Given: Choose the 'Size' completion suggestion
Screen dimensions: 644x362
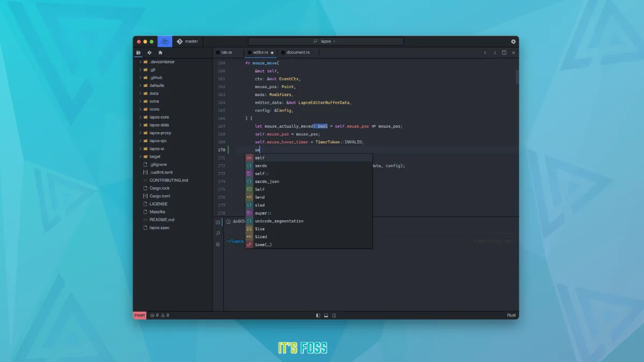Looking at the screenshot, I should point(309,229).
